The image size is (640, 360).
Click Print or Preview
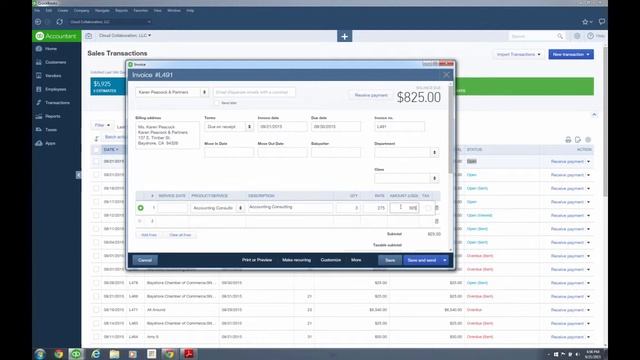tap(257, 260)
